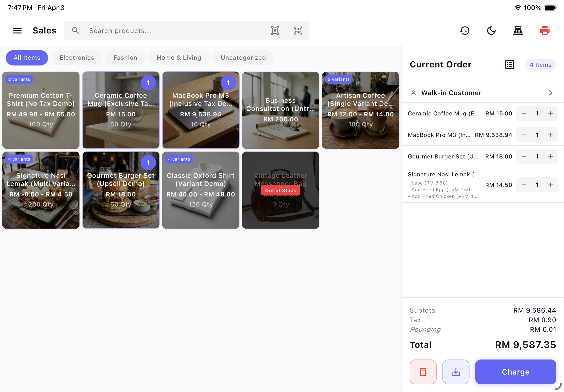This screenshot has height=392, width=564.
Task: Expand Walk-in Customer selection chevron
Action: tap(550, 93)
